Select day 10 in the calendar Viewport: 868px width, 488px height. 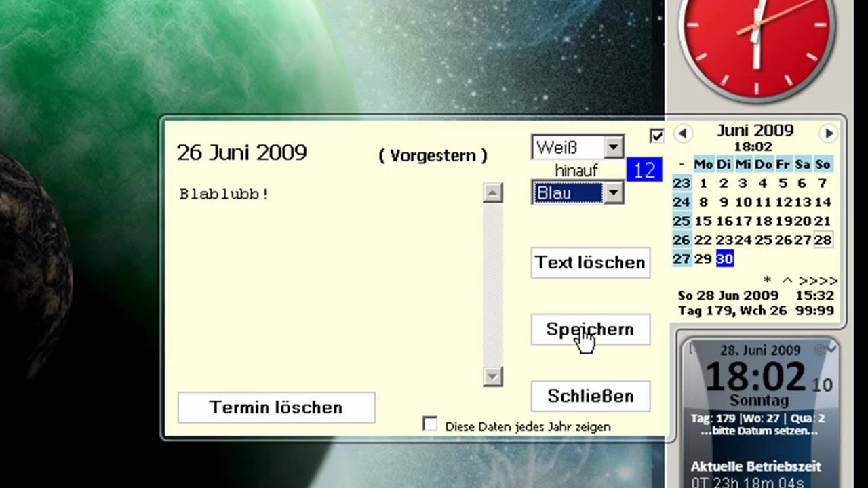point(743,202)
